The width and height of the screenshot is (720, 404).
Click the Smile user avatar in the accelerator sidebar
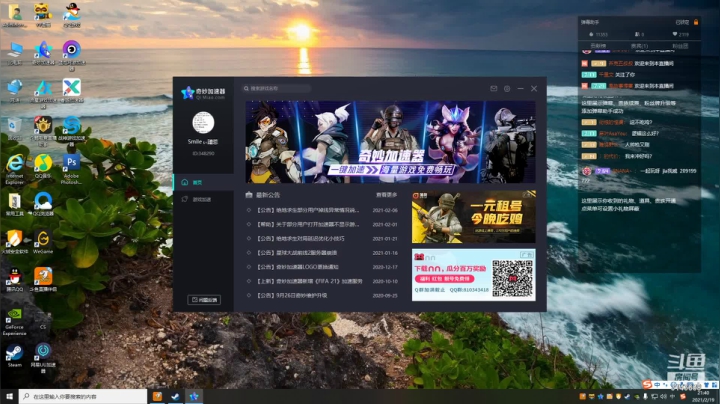click(203, 123)
